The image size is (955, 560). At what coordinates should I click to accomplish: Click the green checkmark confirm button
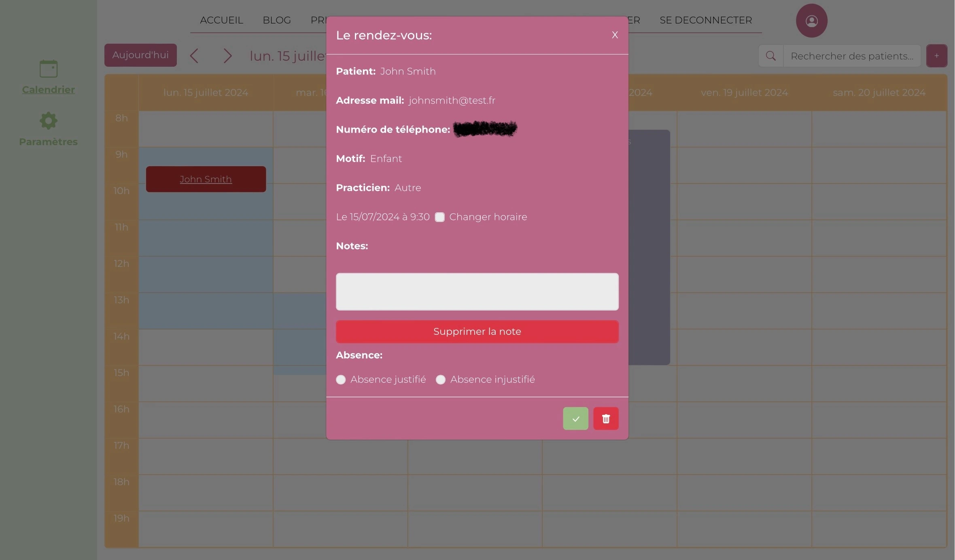pyautogui.click(x=575, y=418)
